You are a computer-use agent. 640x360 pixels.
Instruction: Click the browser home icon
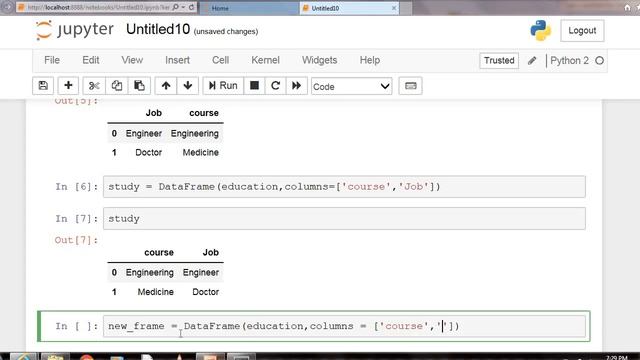coord(627,7)
